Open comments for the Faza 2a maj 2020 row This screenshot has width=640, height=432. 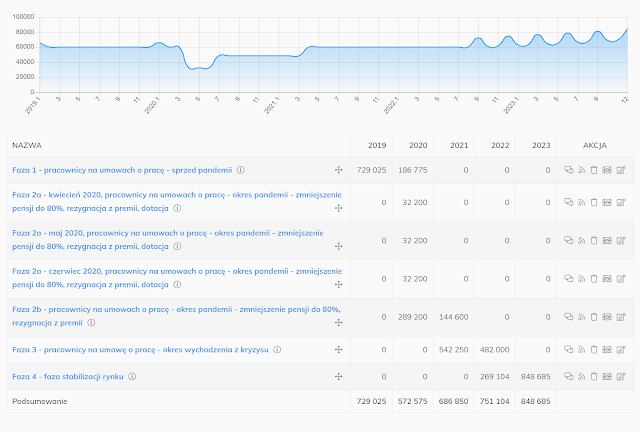[x=568, y=240]
